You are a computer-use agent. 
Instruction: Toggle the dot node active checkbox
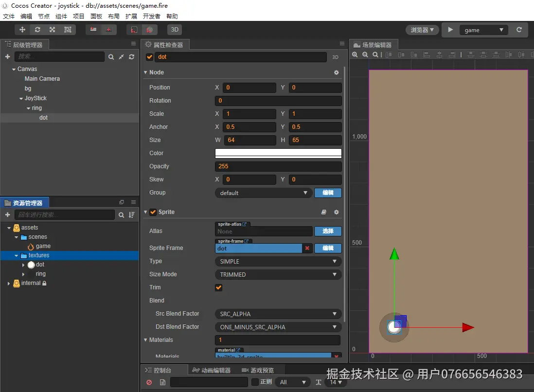click(149, 57)
